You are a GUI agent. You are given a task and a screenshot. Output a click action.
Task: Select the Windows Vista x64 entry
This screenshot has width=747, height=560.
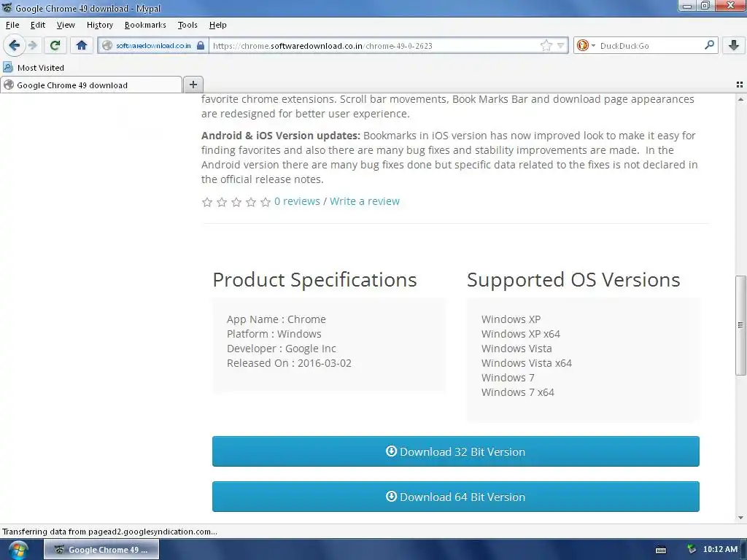pos(527,363)
